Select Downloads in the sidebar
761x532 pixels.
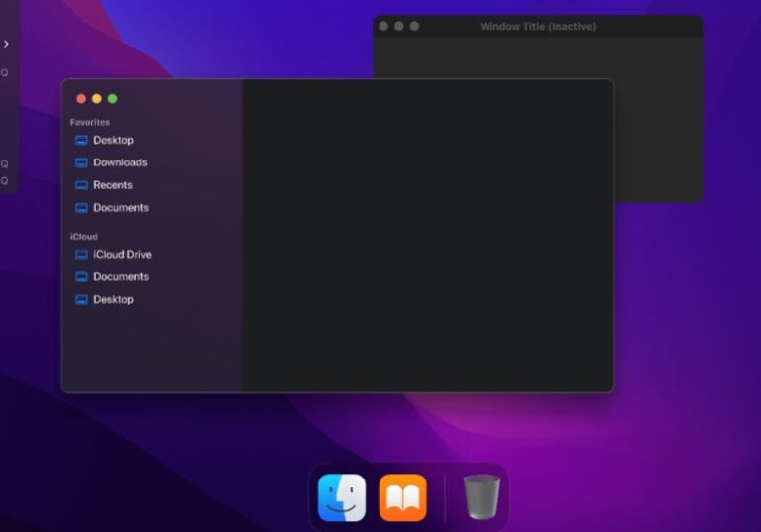pyautogui.click(x=111, y=162)
